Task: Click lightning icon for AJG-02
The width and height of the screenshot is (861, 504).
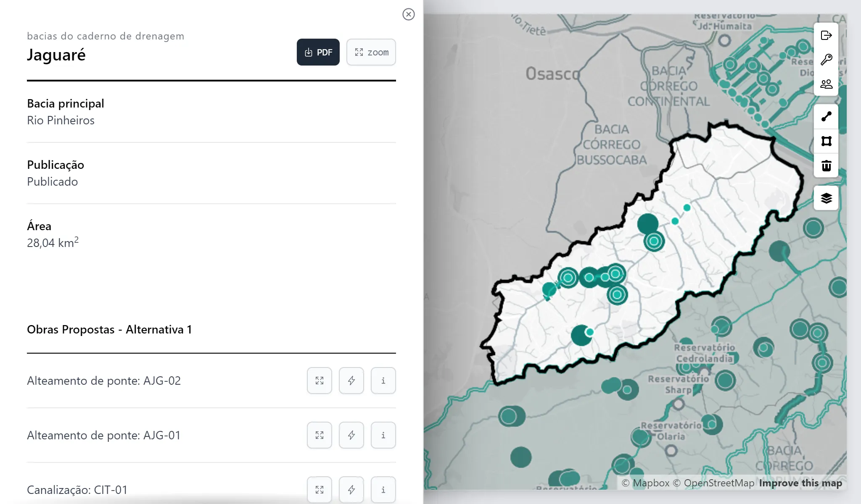Action: tap(351, 381)
